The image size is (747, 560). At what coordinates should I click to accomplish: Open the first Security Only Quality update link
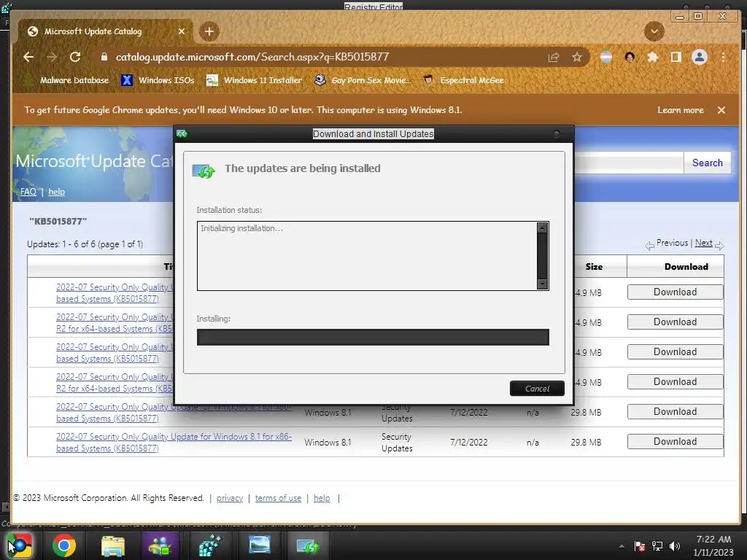pyautogui.click(x=115, y=293)
